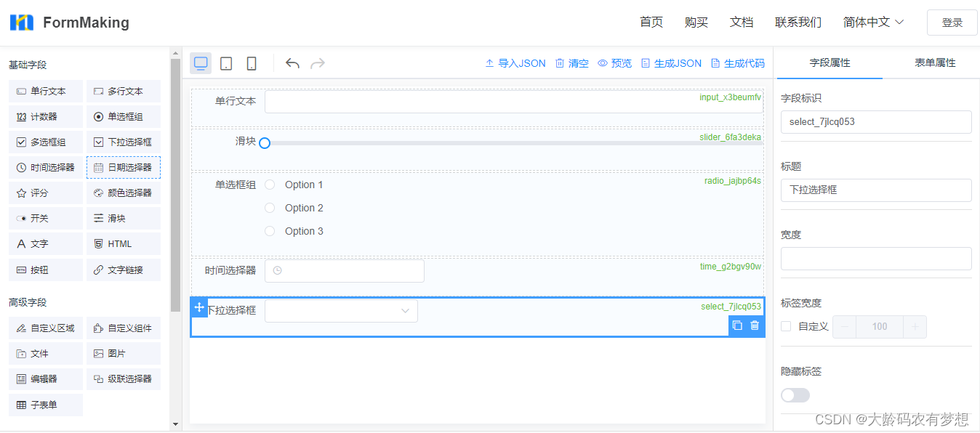Enable the 自定义 label width checkbox
Screen dimensions: 980x433
pyautogui.click(x=786, y=326)
